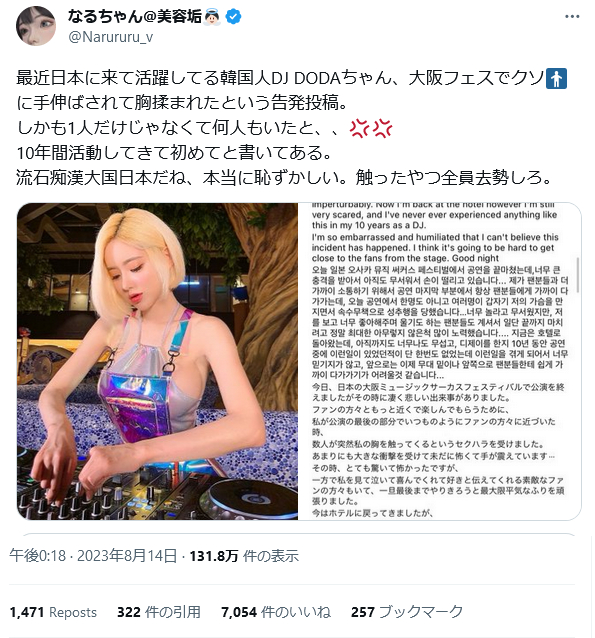Open the @Narururu_v handle link
The width and height of the screenshot is (595, 638).
tap(111, 37)
